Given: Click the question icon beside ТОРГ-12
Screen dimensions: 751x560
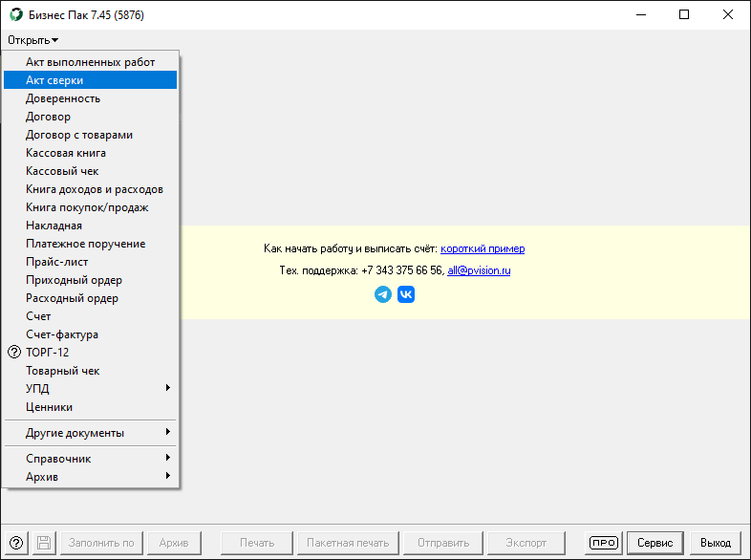Looking at the screenshot, I should pos(13,353).
